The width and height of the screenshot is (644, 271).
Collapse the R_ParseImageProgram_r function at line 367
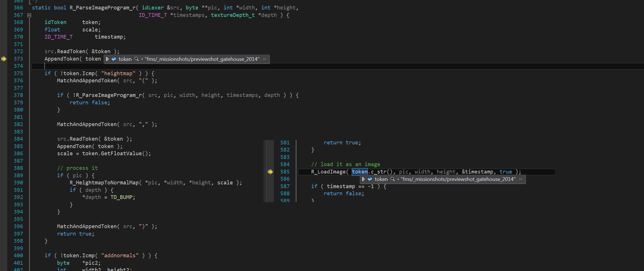point(29,15)
